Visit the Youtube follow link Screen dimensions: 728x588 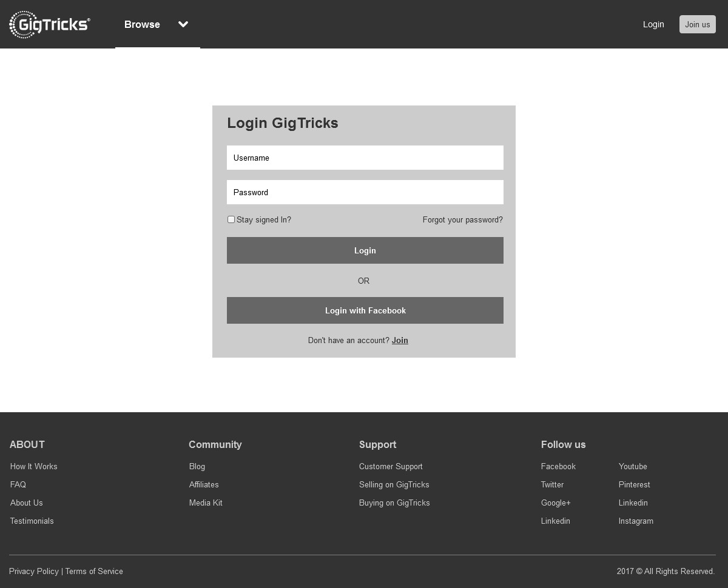pos(633,466)
